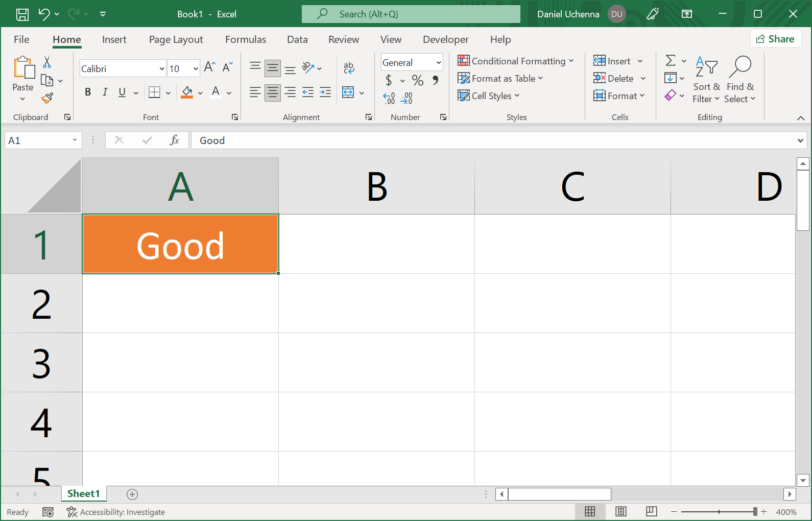Switch to Page Layout view in status bar
The width and height of the screenshot is (812, 521).
620,512
